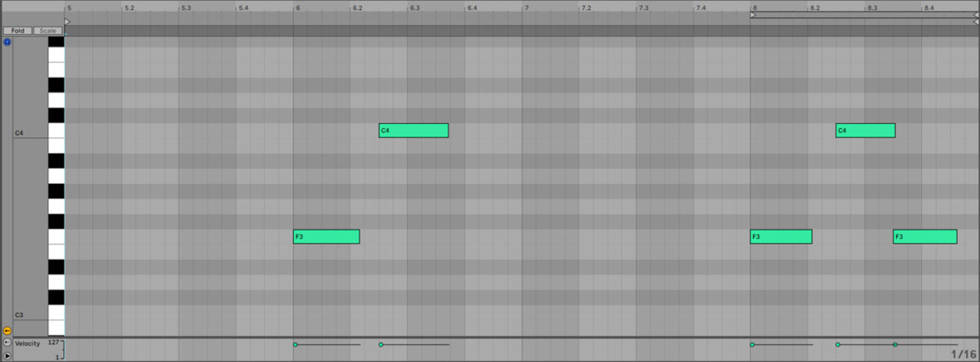The width and height of the screenshot is (980, 362).
Task: Click the yellow arrow icon above Velocity
Action: (x=7, y=330)
